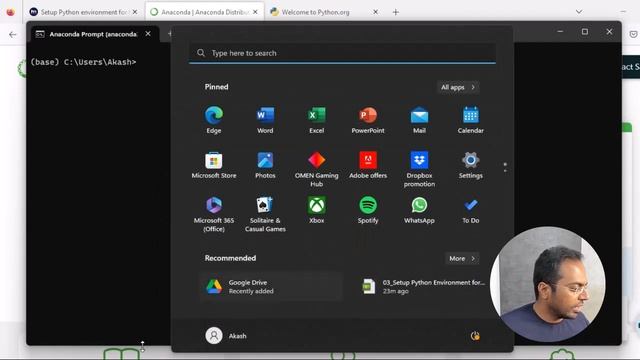Open recommended 03_Setup Python Environment file

click(424, 287)
